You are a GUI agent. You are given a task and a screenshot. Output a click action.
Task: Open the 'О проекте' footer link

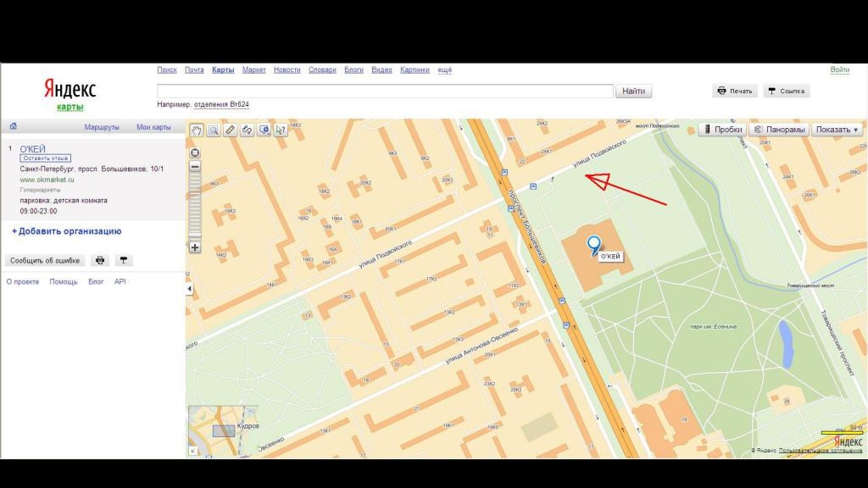coord(23,281)
